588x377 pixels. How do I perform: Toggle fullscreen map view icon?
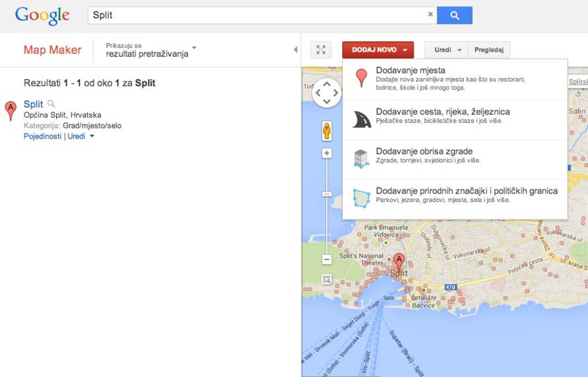(320, 50)
